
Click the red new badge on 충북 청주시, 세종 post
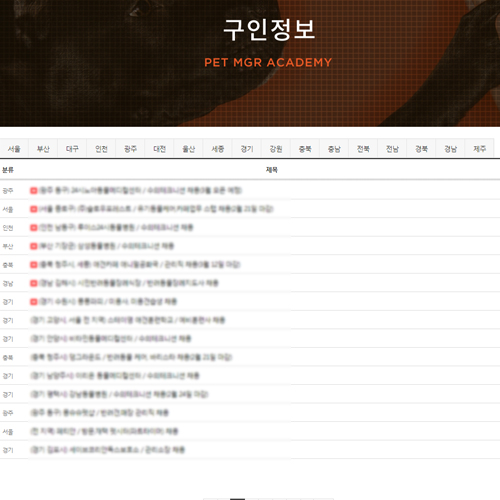(x=34, y=265)
